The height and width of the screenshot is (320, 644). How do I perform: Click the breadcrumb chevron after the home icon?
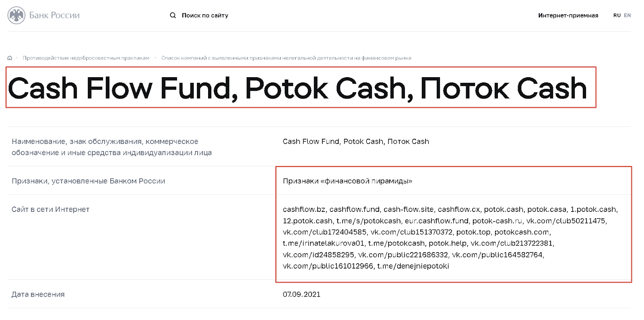pyautogui.click(x=17, y=58)
